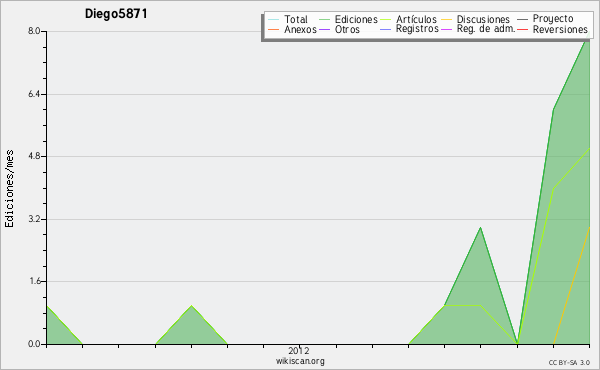Click the 1.6 y-axis label
The height and width of the screenshot is (370, 600).
click(34, 281)
